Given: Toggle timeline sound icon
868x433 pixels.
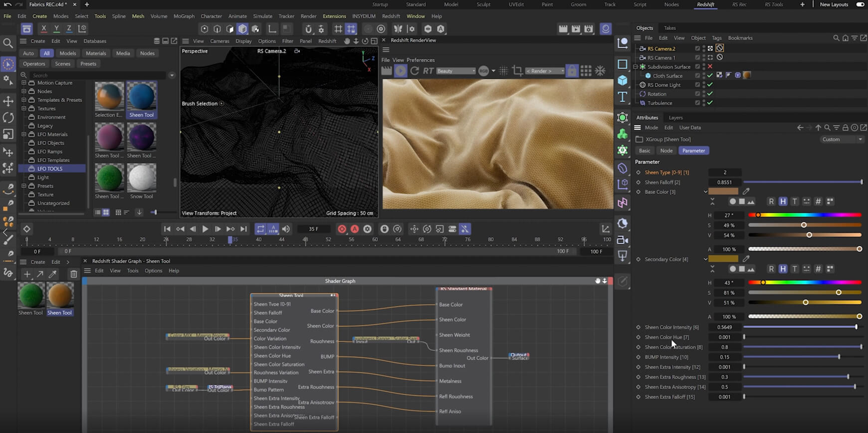Looking at the screenshot, I should pos(286,229).
